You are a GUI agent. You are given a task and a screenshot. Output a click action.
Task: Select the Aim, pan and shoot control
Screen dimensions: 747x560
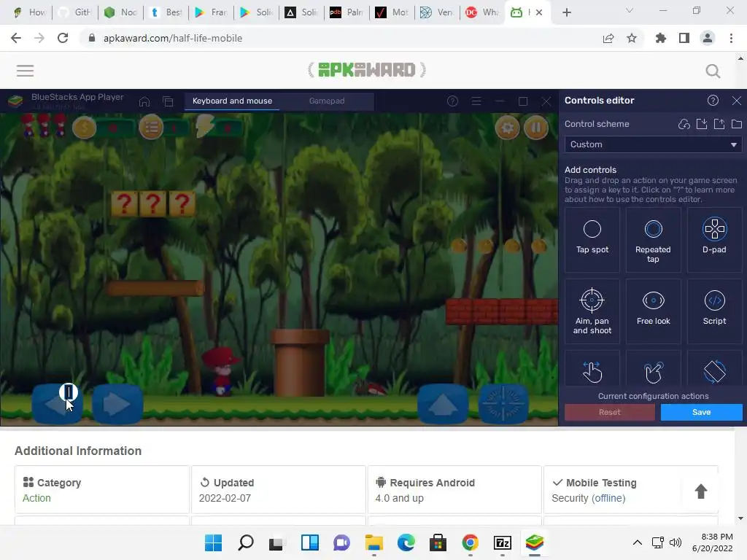point(592,311)
